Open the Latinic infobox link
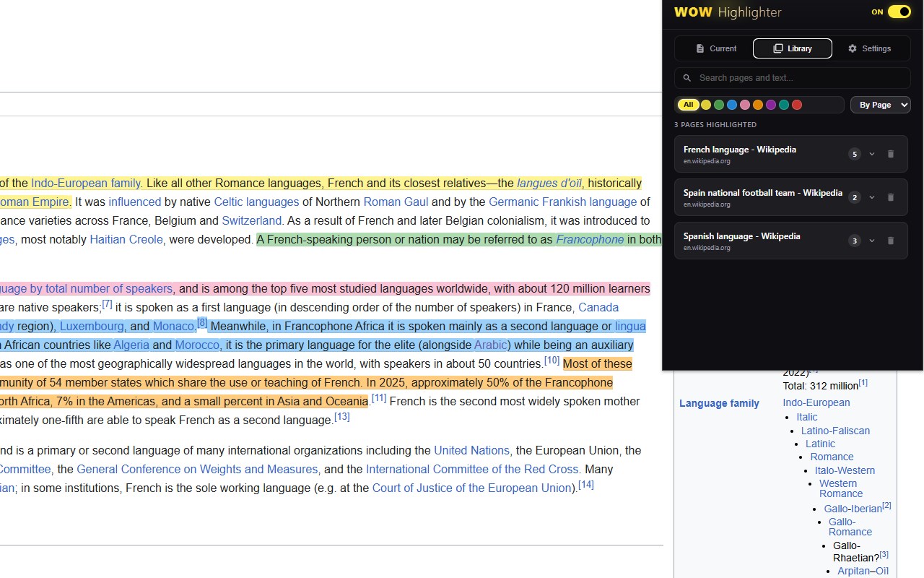The image size is (924, 578). [x=820, y=444]
